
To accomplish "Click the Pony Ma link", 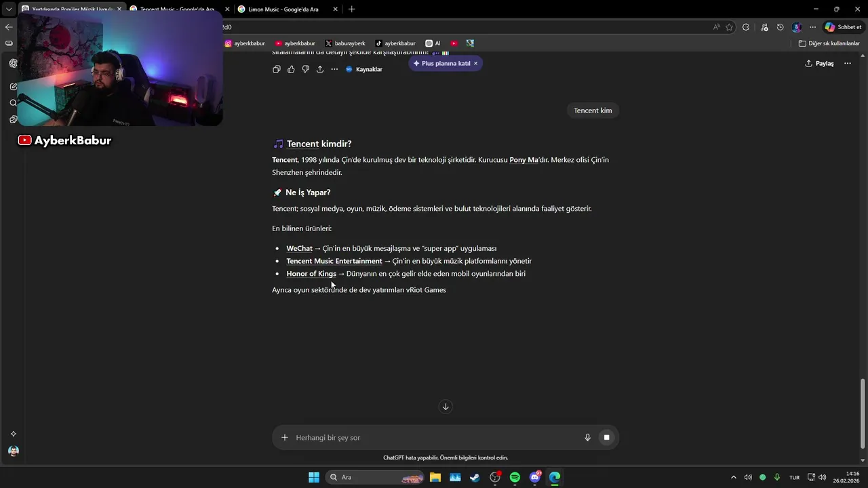I will tap(524, 160).
